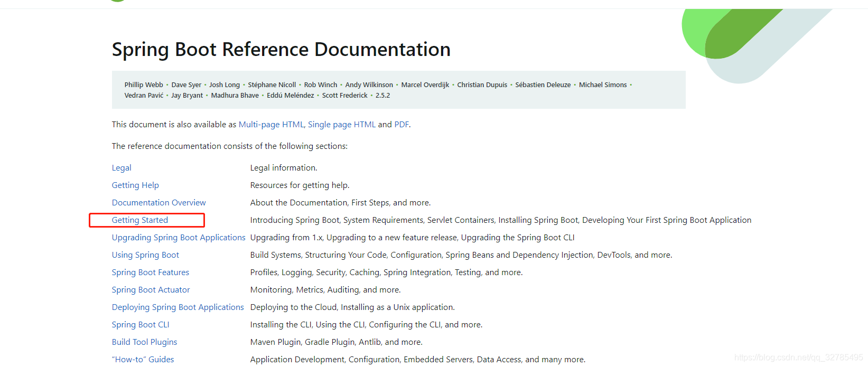Click 'Build Systems, Structuring Your Code' description
This screenshot has height=367, width=868.
[x=461, y=255]
